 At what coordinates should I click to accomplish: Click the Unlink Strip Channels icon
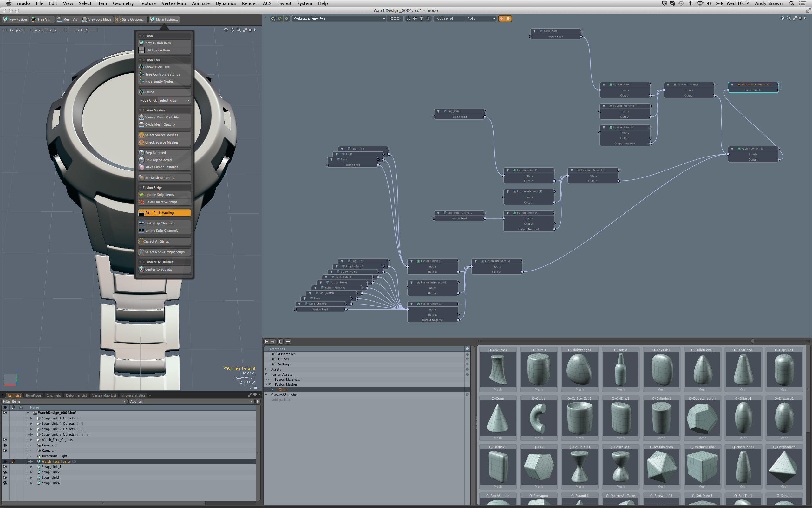pos(141,231)
